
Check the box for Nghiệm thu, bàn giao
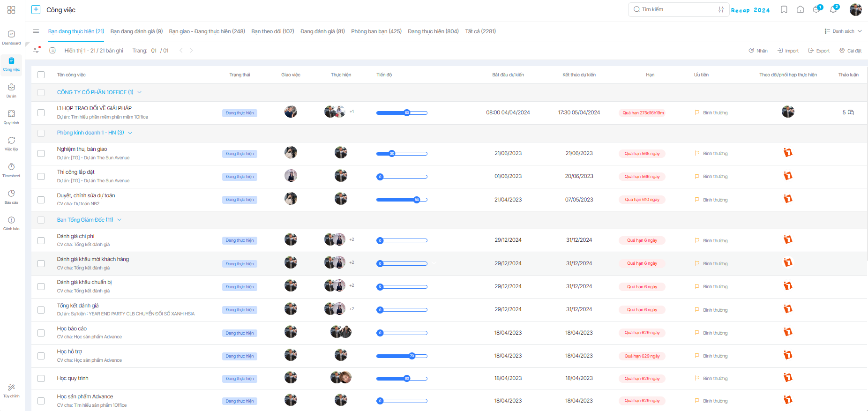41,154
